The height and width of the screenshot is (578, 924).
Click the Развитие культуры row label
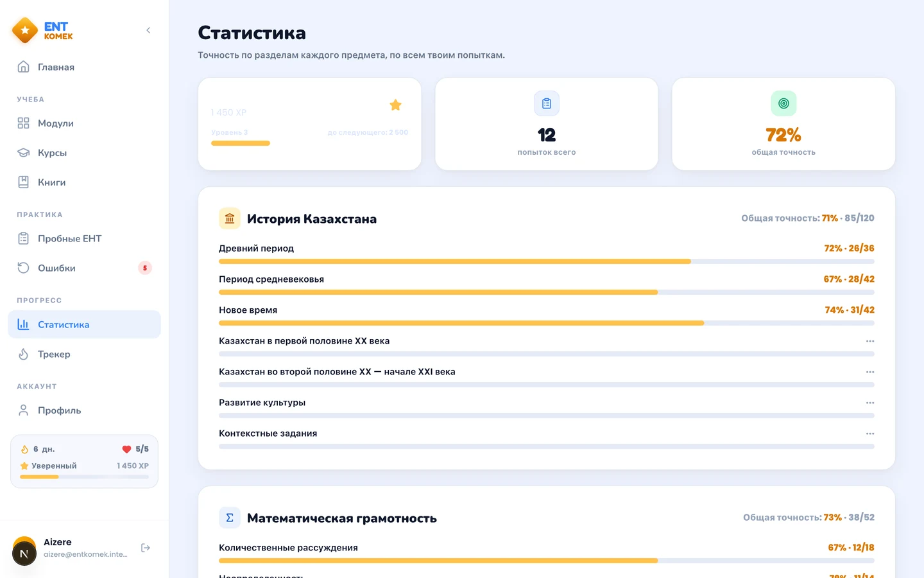[262, 403]
